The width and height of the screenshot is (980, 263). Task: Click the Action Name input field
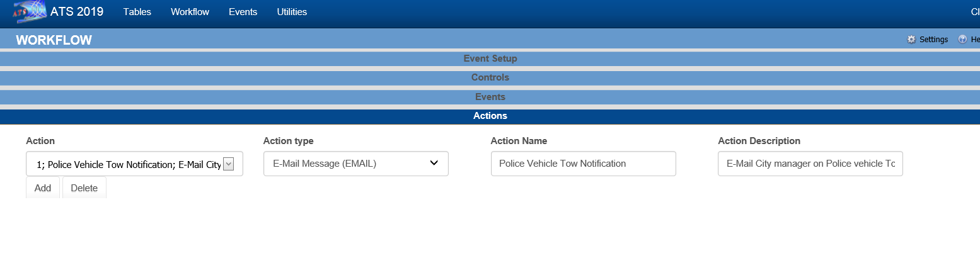point(583,164)
